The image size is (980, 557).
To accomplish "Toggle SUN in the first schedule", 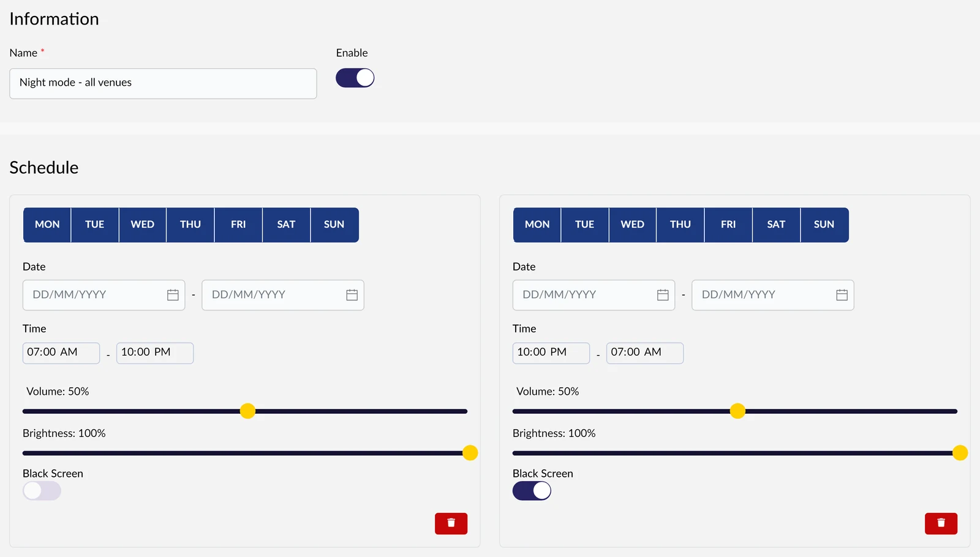I will tap(334, 225).
